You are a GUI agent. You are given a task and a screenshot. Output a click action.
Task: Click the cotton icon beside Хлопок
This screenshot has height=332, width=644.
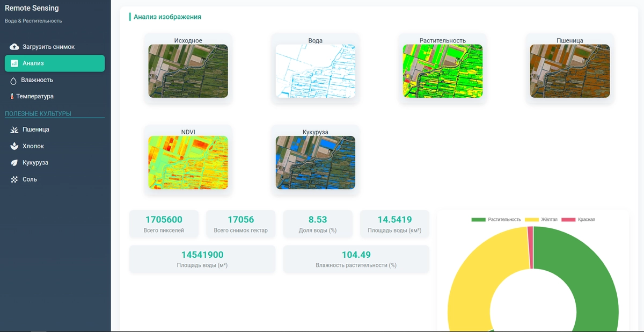(x=14, y=146)
